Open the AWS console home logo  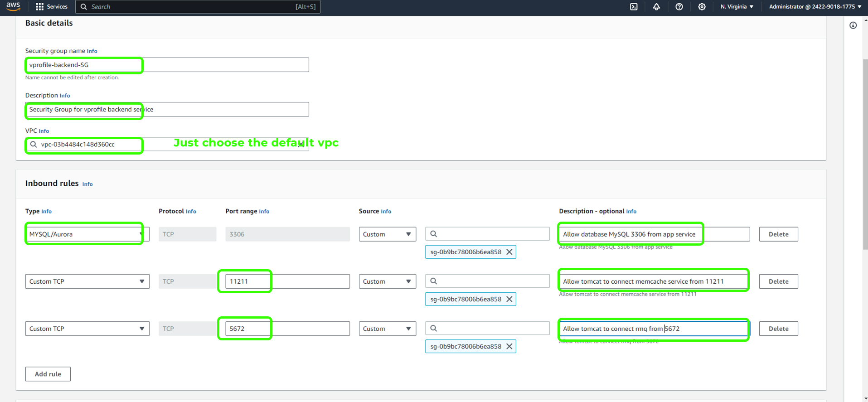tap(13, 6)
